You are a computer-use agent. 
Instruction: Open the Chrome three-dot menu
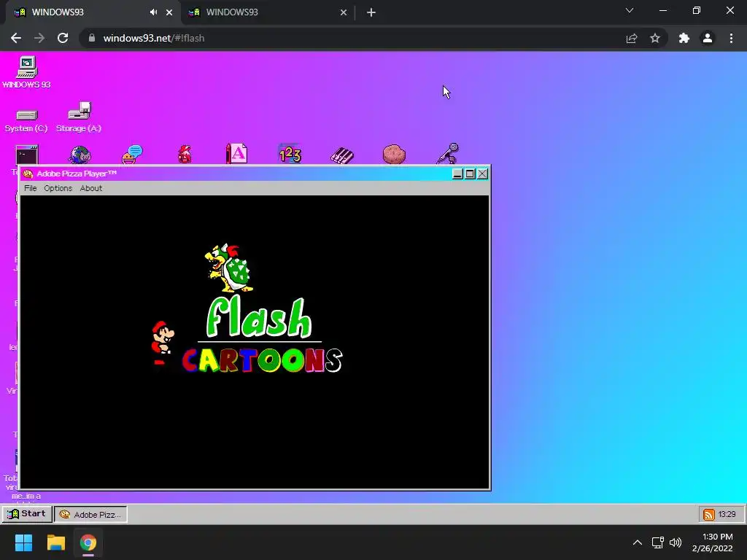(731, 38)
